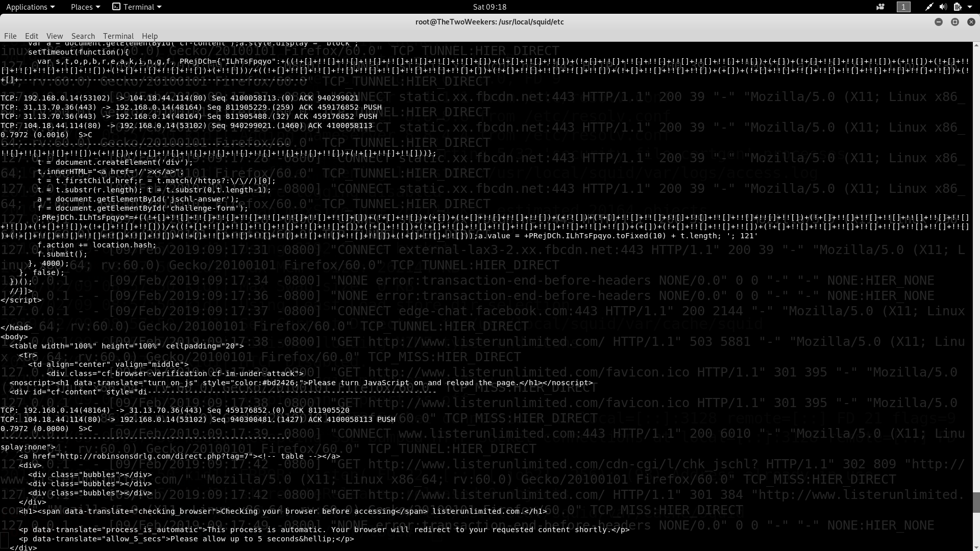Click the volume speaker icon

point(943,7)
